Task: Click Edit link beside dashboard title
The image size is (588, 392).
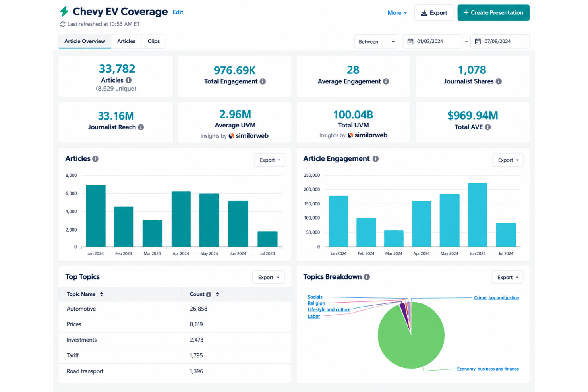Action: 178,12
